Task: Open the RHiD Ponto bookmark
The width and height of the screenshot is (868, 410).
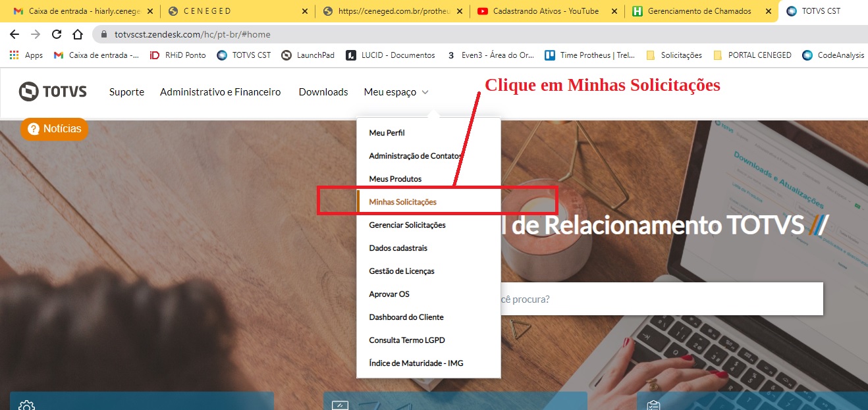Action: click(178, 55)
